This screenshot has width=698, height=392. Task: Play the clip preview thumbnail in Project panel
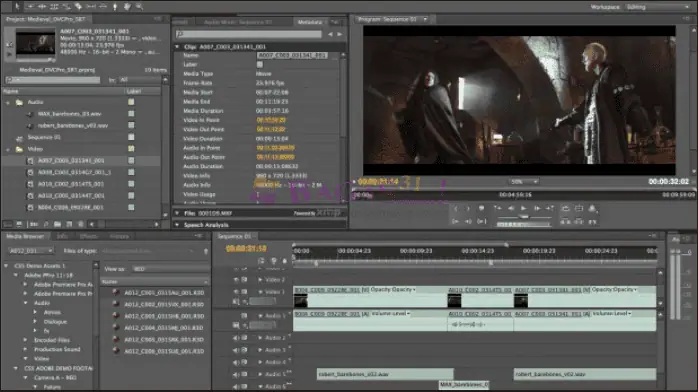tap(9, 54)
